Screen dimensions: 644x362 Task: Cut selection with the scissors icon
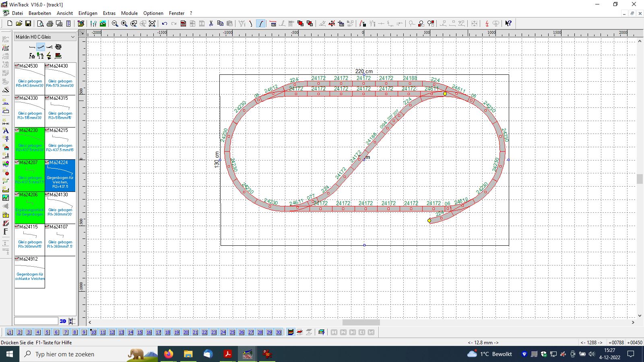211,24
